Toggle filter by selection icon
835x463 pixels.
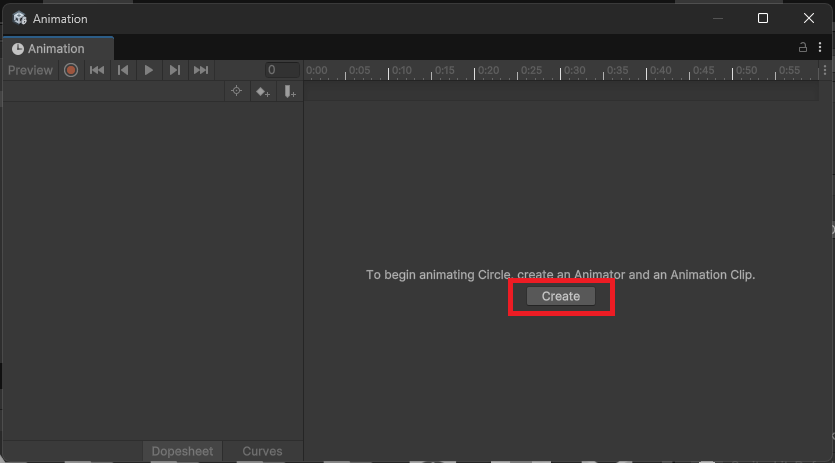coord(236,92)
